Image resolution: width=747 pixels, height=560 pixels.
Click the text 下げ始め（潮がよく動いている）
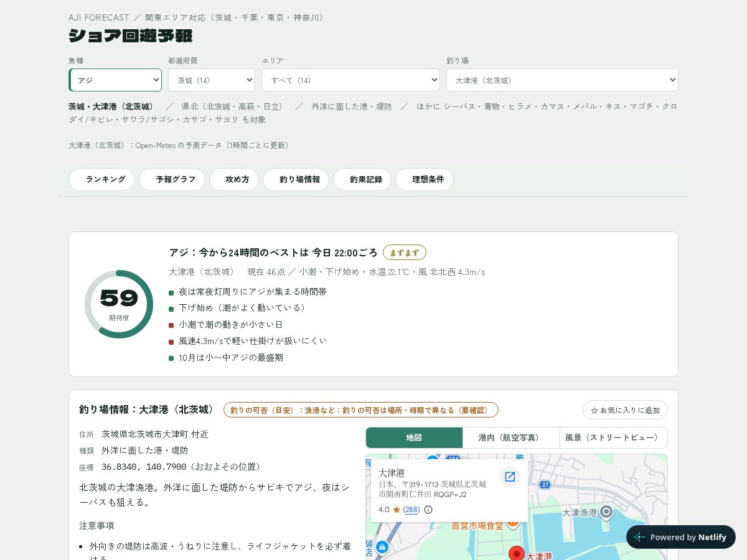pos(244,308)
